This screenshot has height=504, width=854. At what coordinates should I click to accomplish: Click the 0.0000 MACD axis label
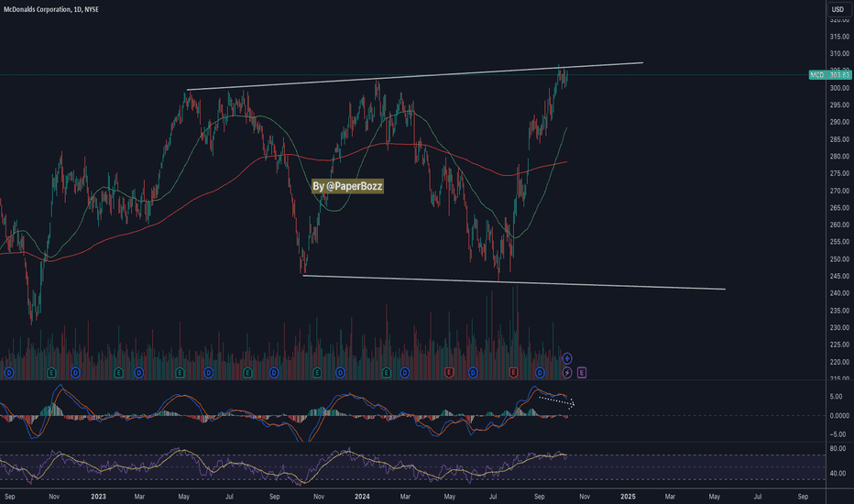point(839,416)
